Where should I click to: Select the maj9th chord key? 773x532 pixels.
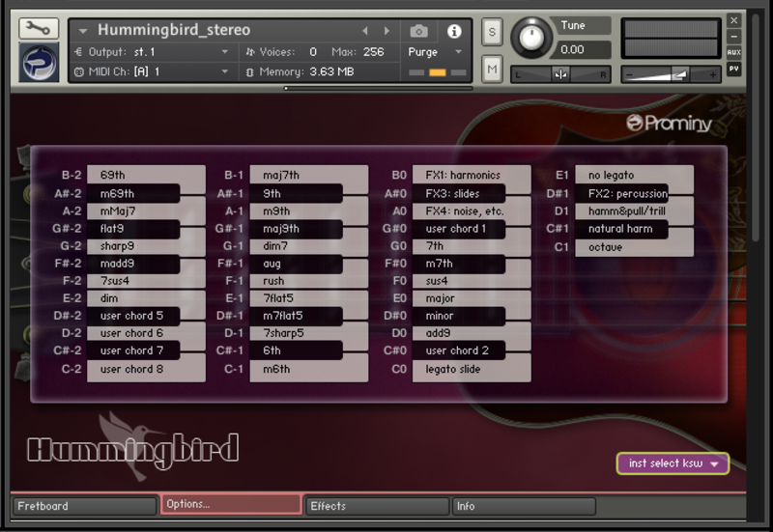tap(296, 229)
